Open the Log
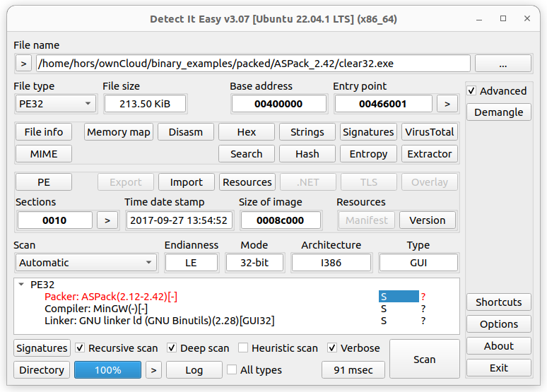This screenshot has width=547, height=392. (x=194, y=370)
